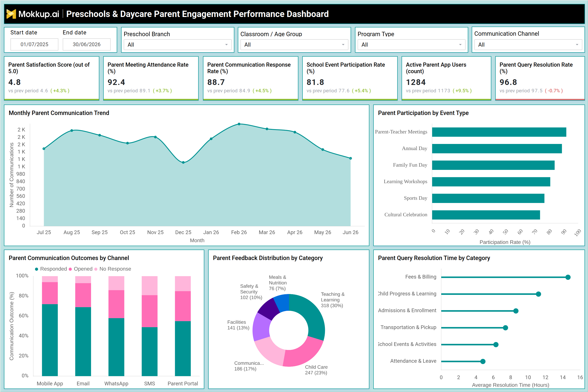Screen dimensions: 588x392
Task: Select the Learning Workshops bar
Action: pos(491,182)
